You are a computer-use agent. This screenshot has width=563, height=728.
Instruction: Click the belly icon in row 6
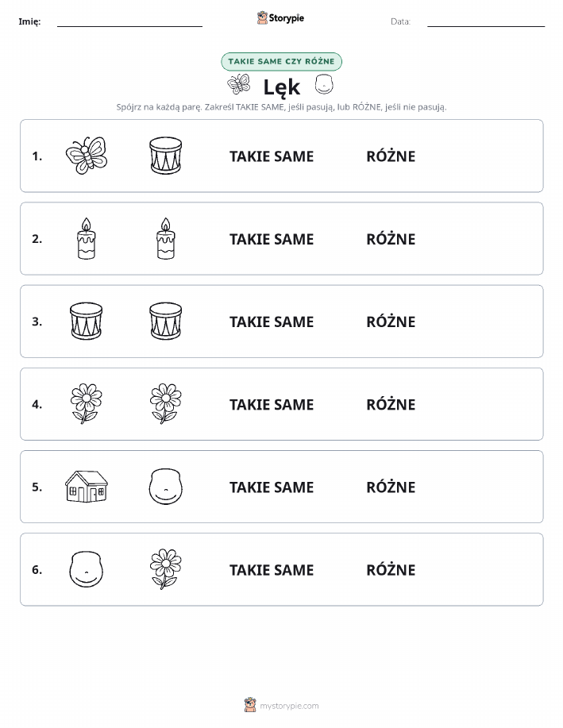click(x=87, y=568)
